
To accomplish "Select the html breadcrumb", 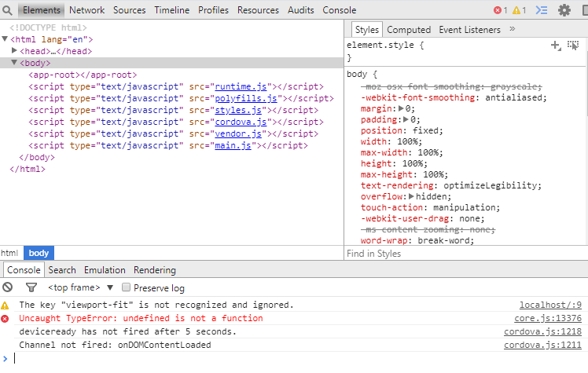I will [x=9, y=253].
